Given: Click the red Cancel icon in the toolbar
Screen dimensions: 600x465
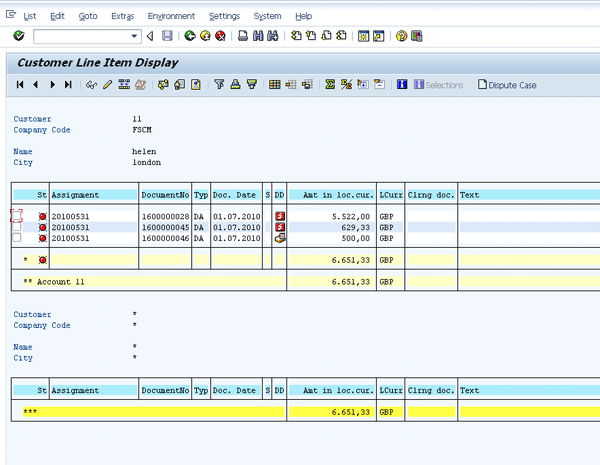Looking at the screenshot, I should [x=219, y=36].
